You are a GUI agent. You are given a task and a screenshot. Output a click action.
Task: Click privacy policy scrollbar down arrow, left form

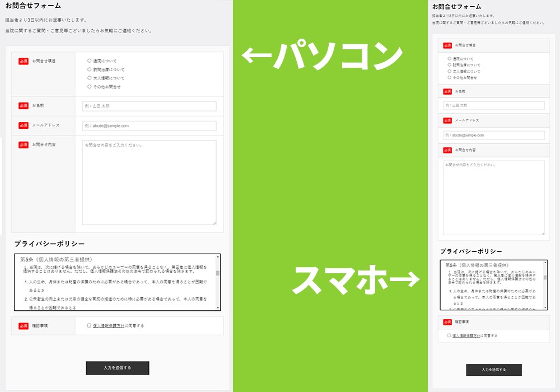coord(218,307)
